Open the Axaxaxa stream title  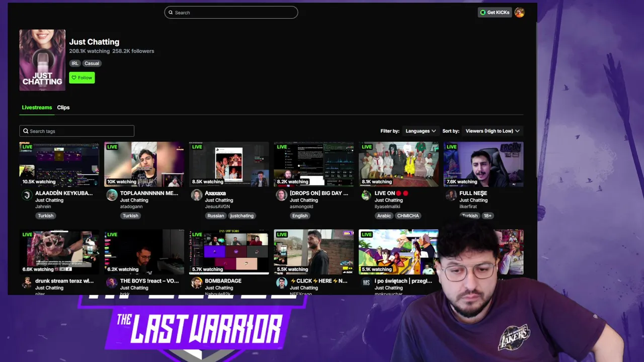tap(215, 193)
